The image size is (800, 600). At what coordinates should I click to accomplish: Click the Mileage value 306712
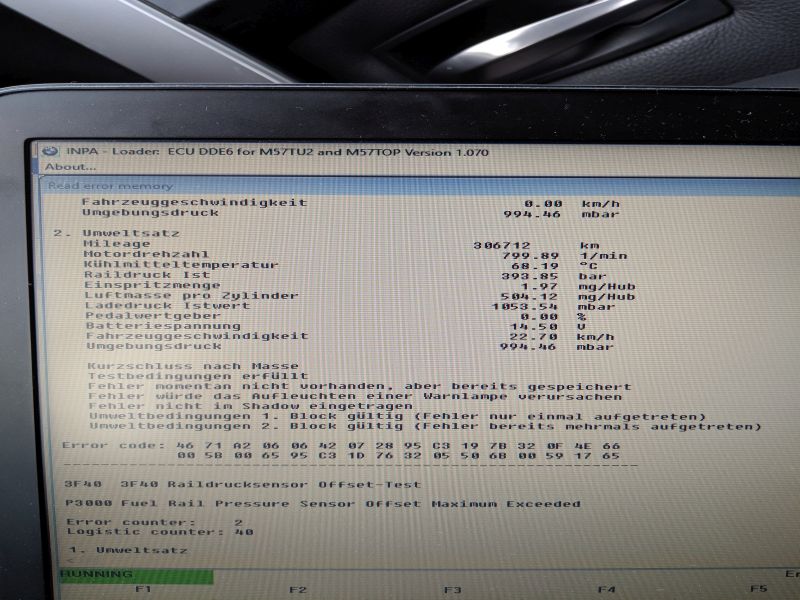498,244
